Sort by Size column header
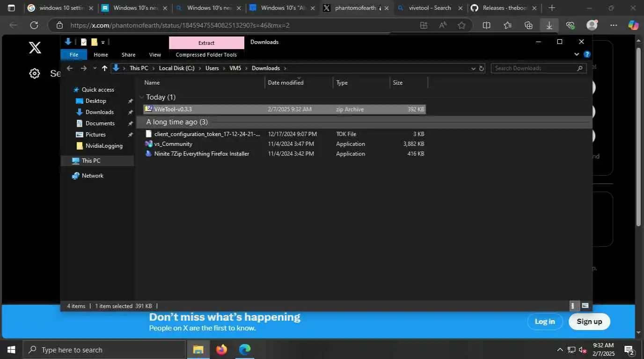Image resolution: width=644 pixels, height=359 pixels. (x=409, y=83)
